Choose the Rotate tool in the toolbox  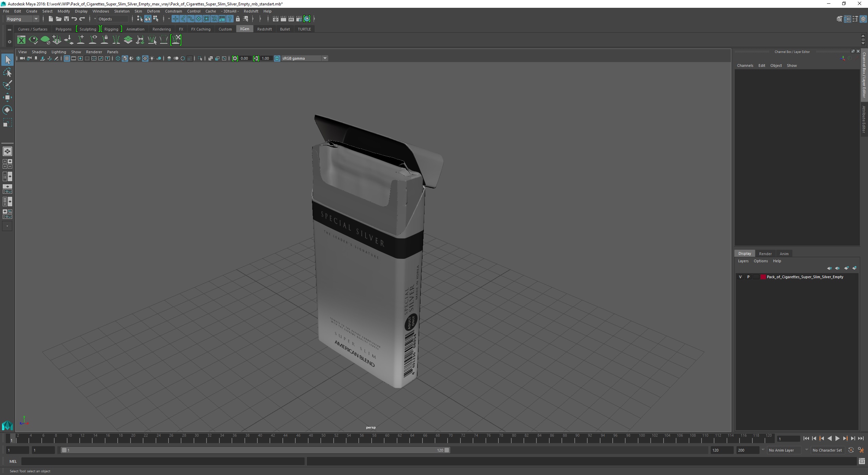point(7,110)
